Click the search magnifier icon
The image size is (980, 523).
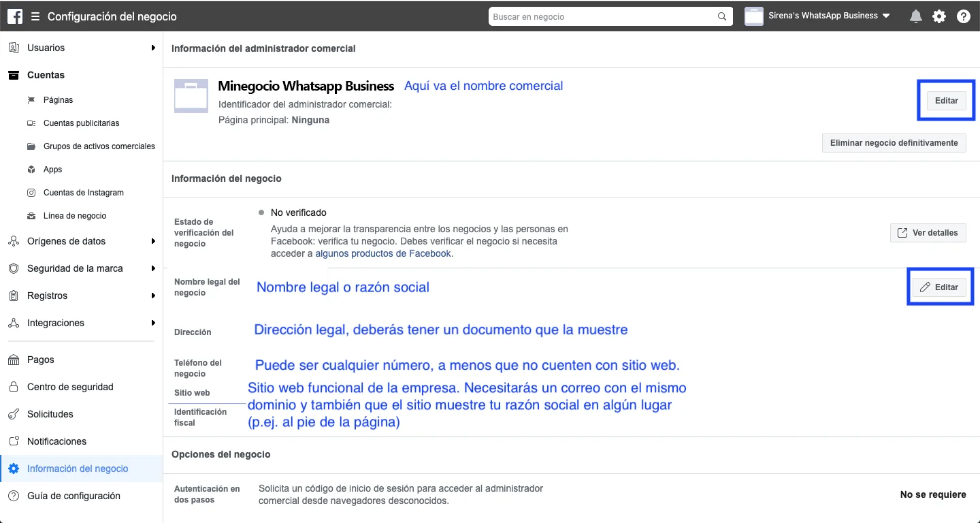click(x=722, y=16)
